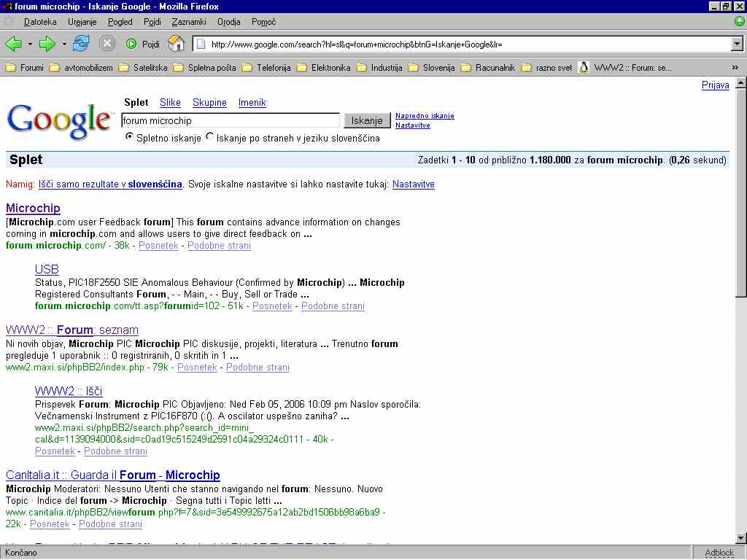Click into the Google search text field
Viewport: 747px width, 560px height.
(231, 120)
